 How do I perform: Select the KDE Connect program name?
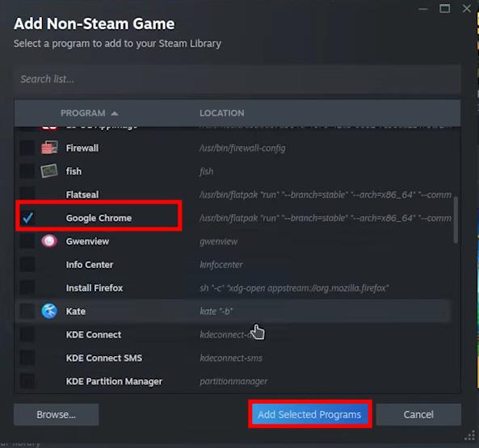[94, 335]
